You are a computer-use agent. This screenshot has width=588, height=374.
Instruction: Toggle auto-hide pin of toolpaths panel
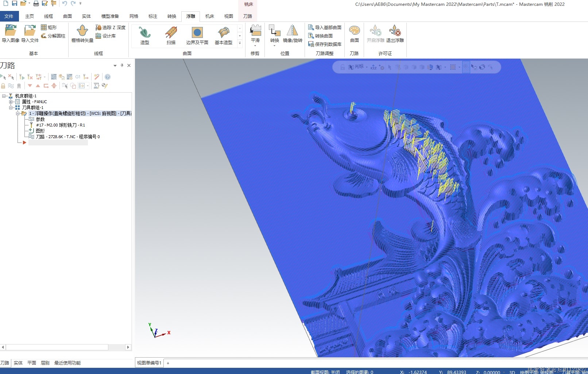coord(122,66)
